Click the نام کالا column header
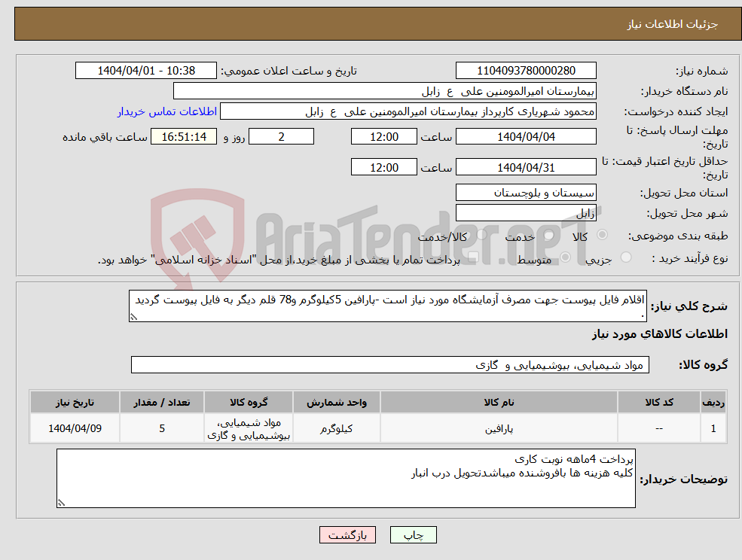 [x=499, y=402]
